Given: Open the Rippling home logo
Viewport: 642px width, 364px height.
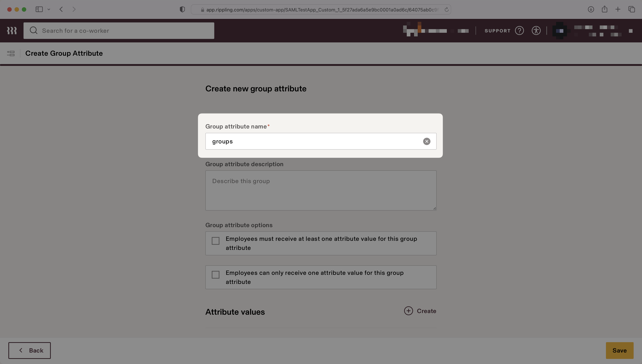Looking at the screenshot, I should (12, 31).
